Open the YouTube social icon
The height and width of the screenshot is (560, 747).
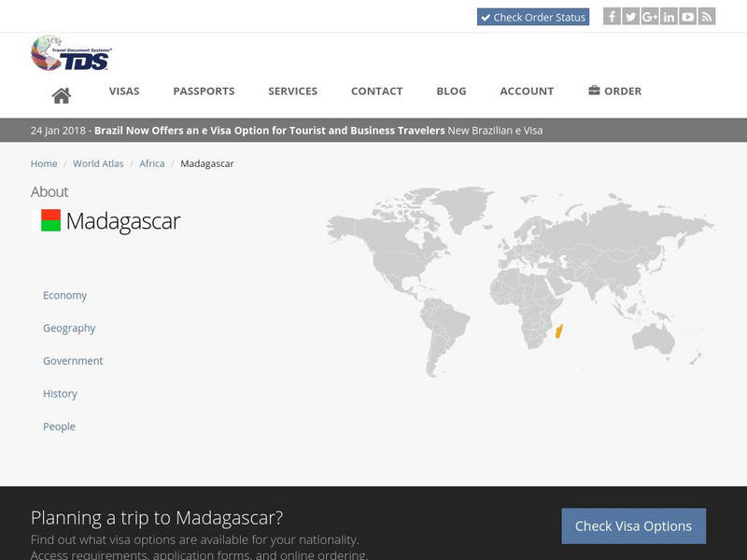tap(688, 17)
